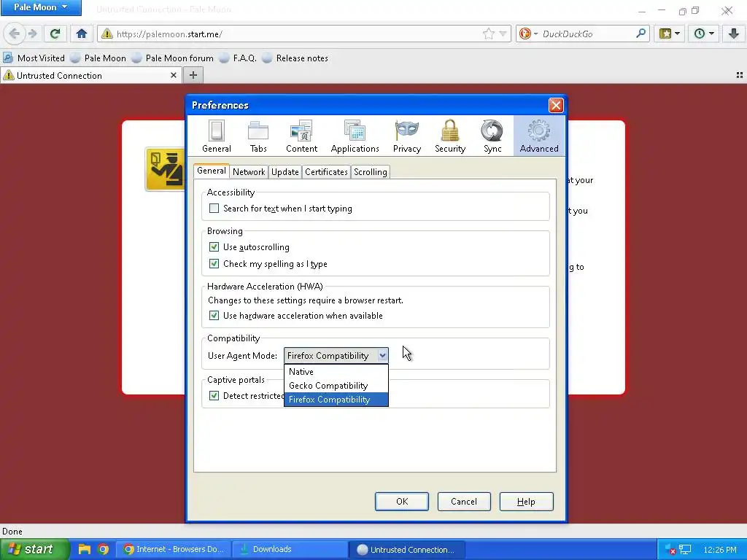Toggle Detect restricted captive portal checkbox

pyautogui.click(x=214, y=396)
